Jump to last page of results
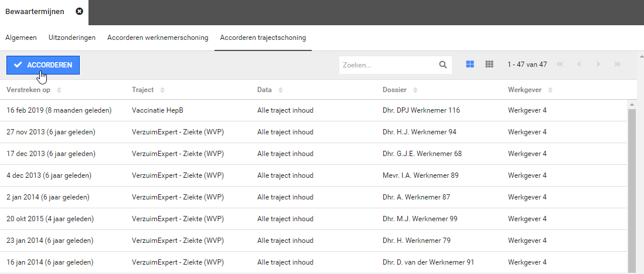 tap(617, 65)
